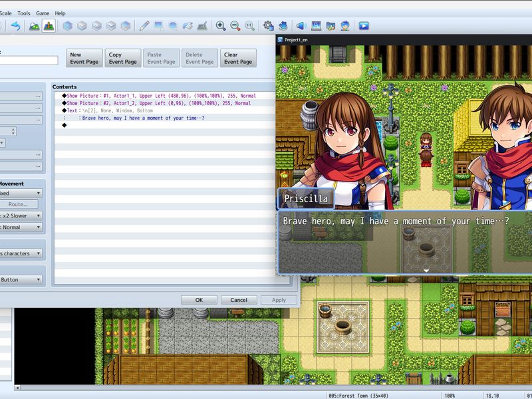Click the Actual Size 1:1 magnifier

coord(250,26)
